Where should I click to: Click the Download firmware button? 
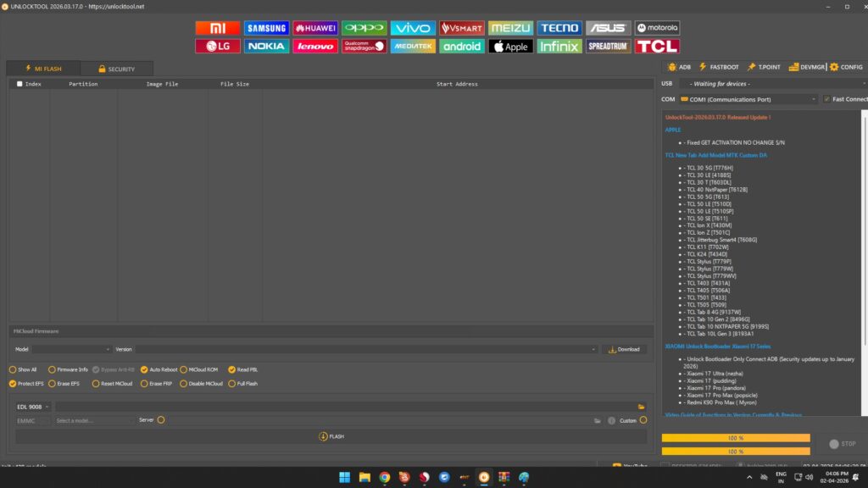click(624, 350)
